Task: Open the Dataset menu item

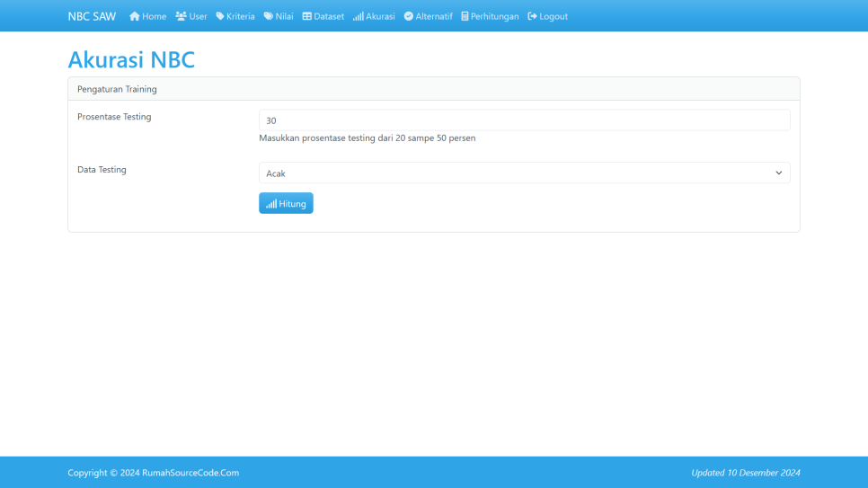Action: click(329, 16)
